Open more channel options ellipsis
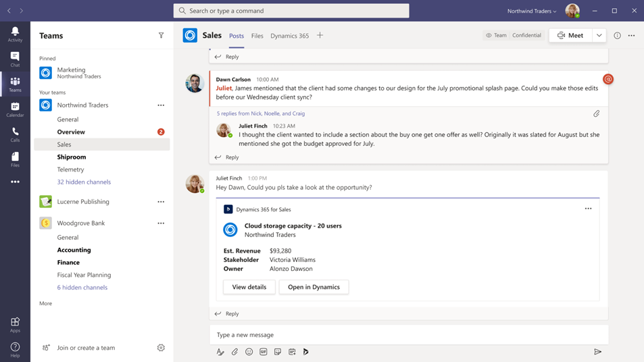 click(x=632, y=36)
